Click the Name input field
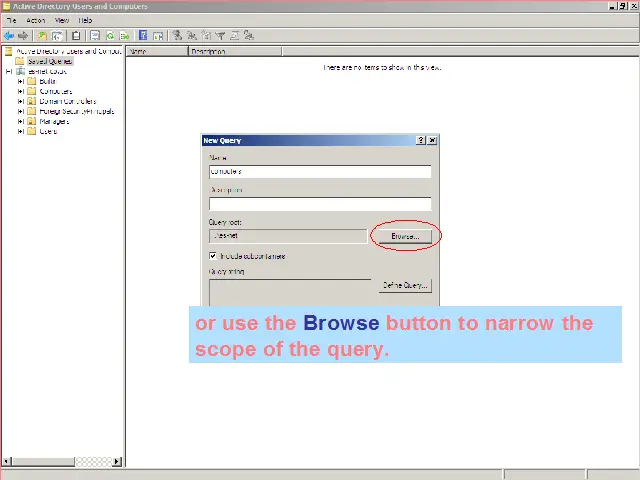This screenshot has height=480, width=640. pos(320,172)
